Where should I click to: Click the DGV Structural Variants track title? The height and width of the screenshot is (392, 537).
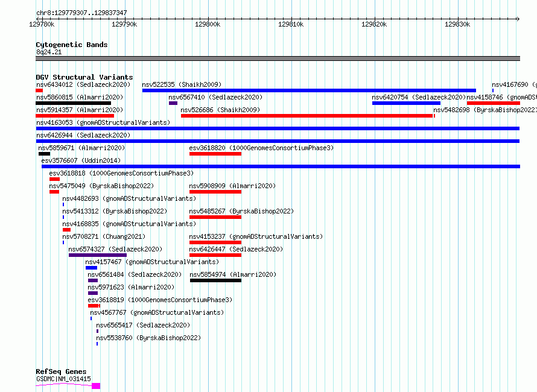click(84, 77)
